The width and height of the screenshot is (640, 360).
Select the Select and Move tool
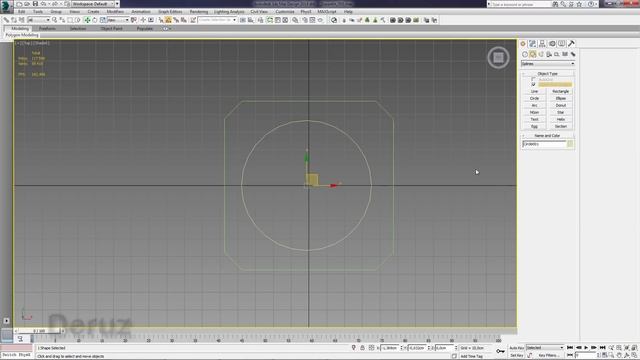coord(87,20)
